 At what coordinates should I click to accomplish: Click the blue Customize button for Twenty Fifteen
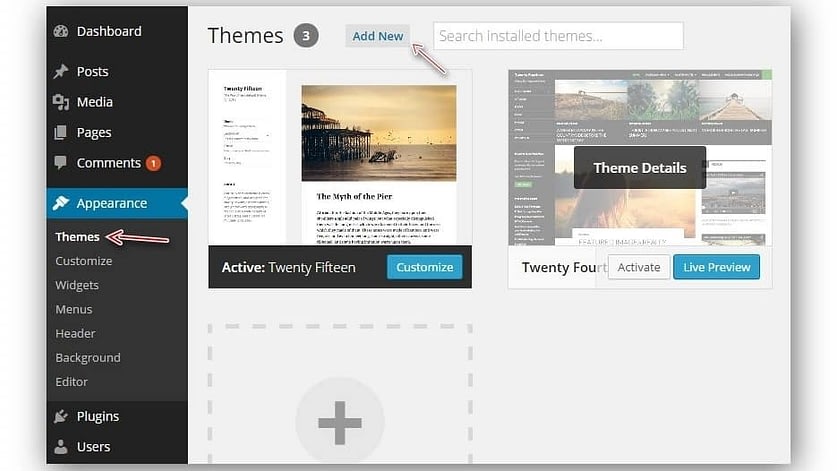tap(424, 267)
